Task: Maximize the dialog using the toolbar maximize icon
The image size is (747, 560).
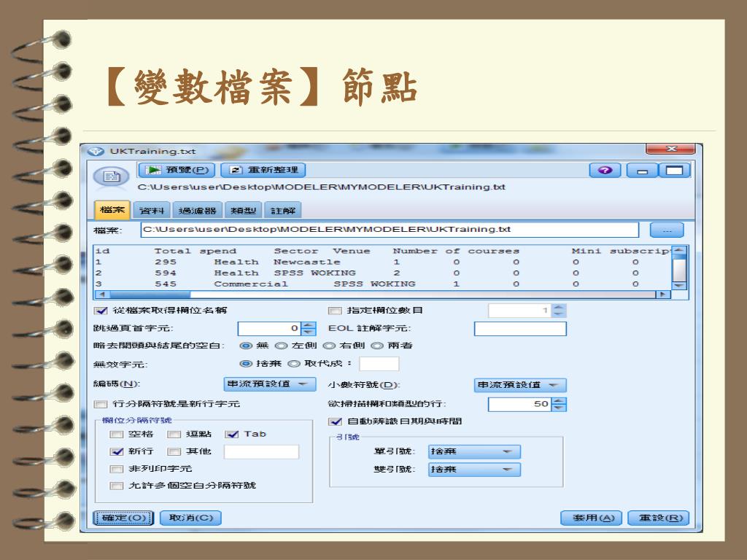Action: click(674, 171)
